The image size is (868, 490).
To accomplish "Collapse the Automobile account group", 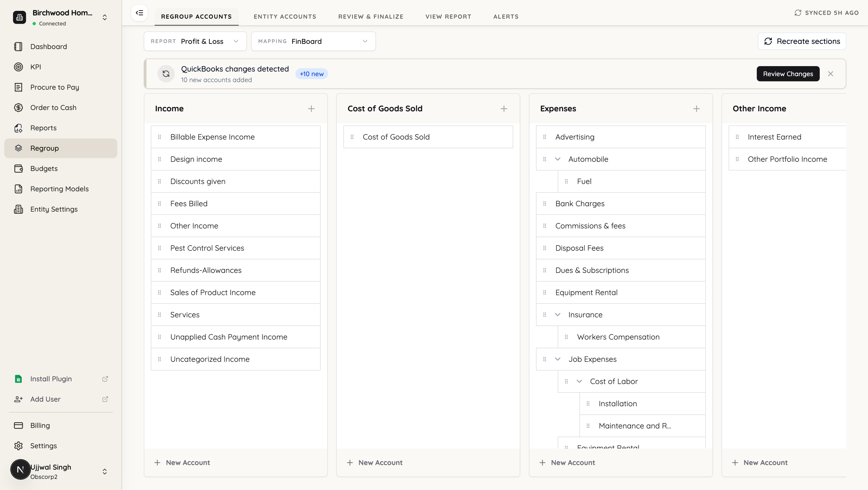I will pyautogui.click(x=558, y=159).
